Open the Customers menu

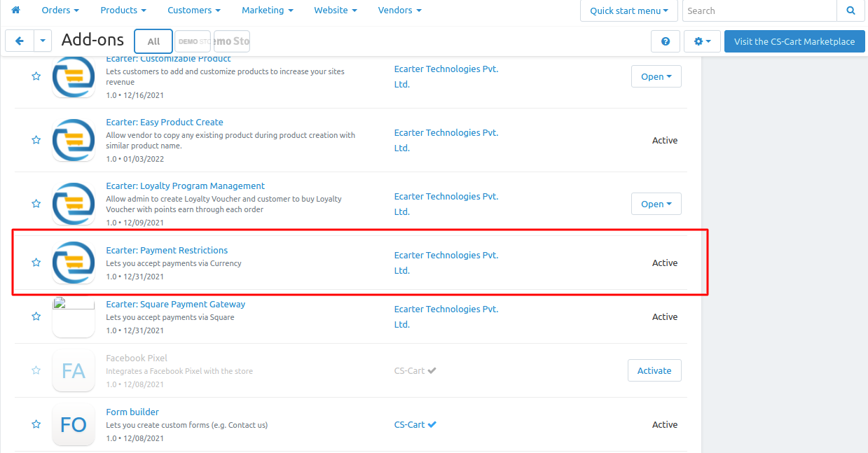[x=194, y=11]
